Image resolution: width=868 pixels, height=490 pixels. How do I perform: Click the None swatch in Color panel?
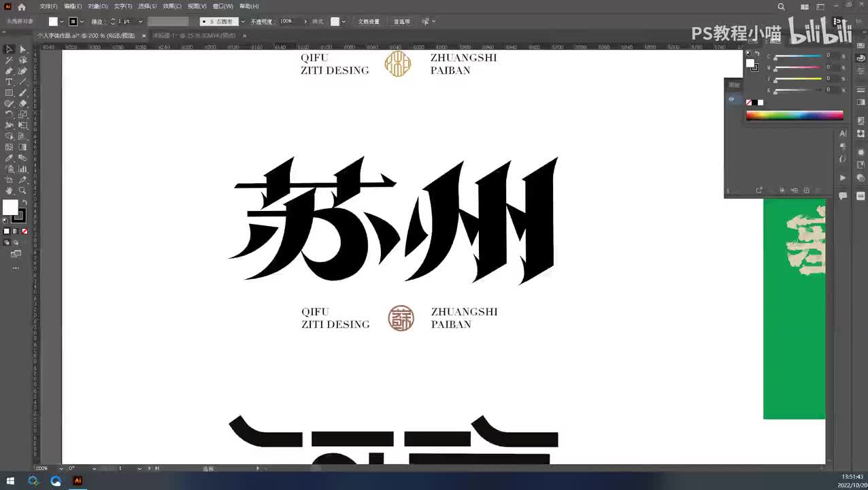[749, 103]
